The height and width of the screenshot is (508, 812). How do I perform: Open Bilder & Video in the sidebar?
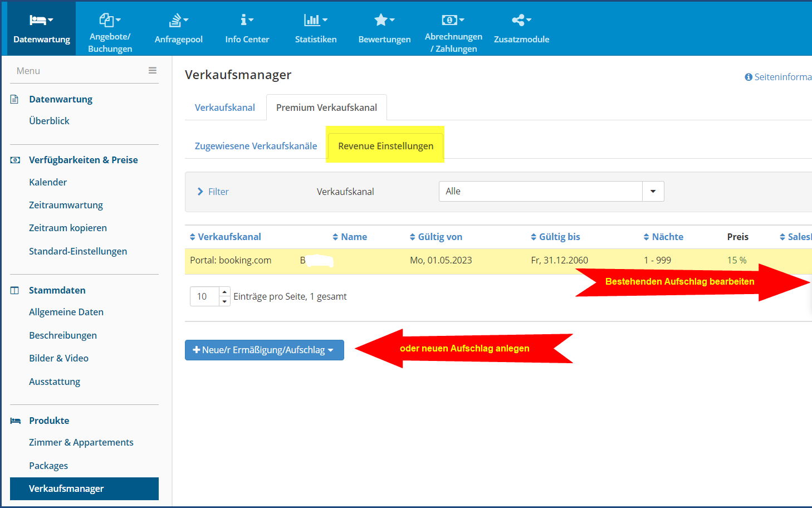(58, 358)
